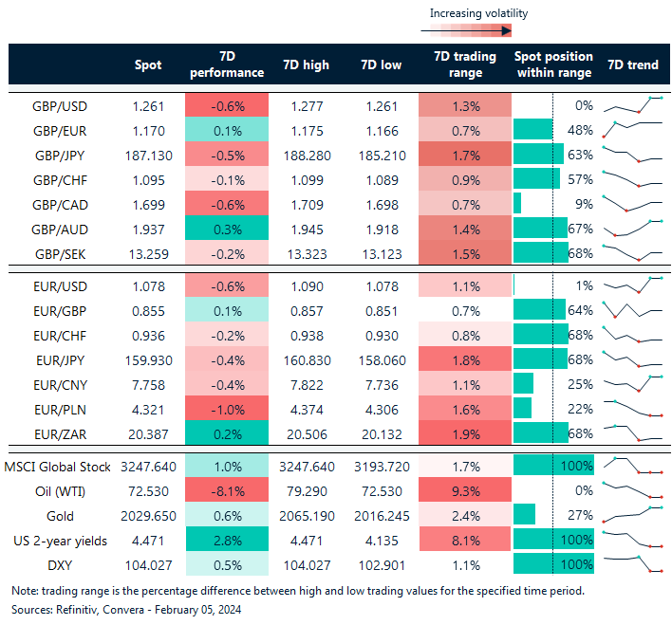The height and width of the screenshot is (625, 672).
Task: Click the GBP/EUR spot position bar
Action: click(532, 129)
